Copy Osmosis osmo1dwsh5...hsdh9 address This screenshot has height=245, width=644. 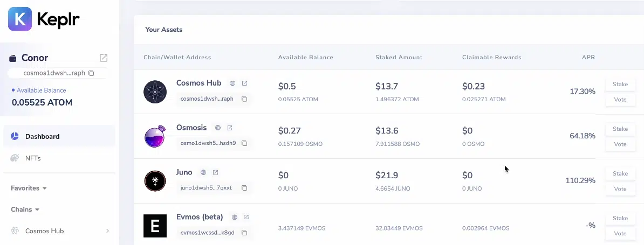click(x=244, y=143)
